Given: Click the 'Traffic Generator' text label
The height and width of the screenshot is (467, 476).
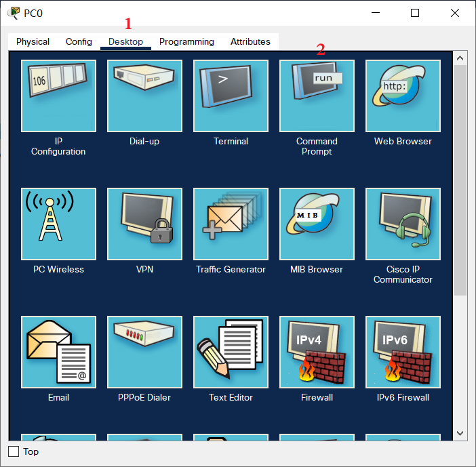Looking at the screenshot, I should click(231, 269).
